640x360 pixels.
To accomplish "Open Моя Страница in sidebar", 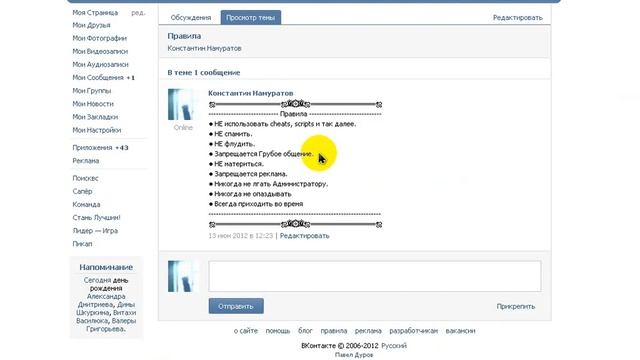I will [95, 13].
